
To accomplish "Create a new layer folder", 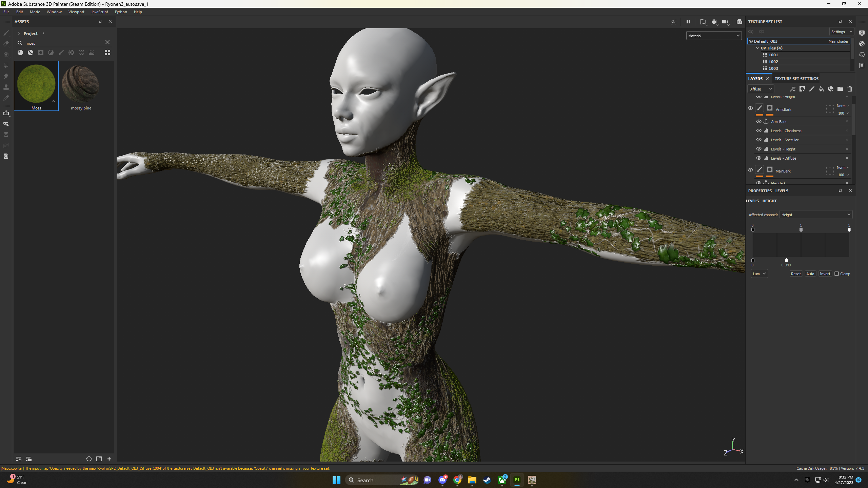I will click(x=840, y=89).
